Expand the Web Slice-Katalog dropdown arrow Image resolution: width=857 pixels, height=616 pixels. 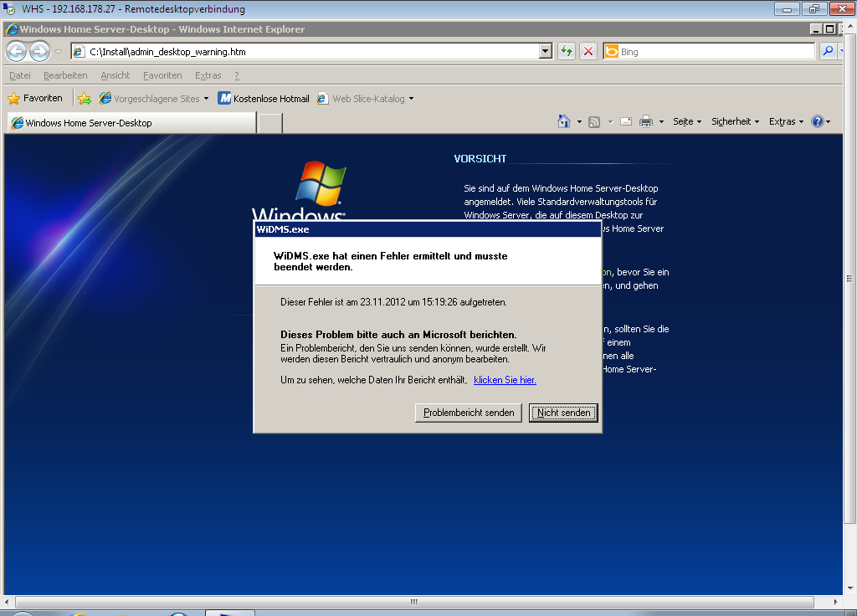[x=411, y=99]
